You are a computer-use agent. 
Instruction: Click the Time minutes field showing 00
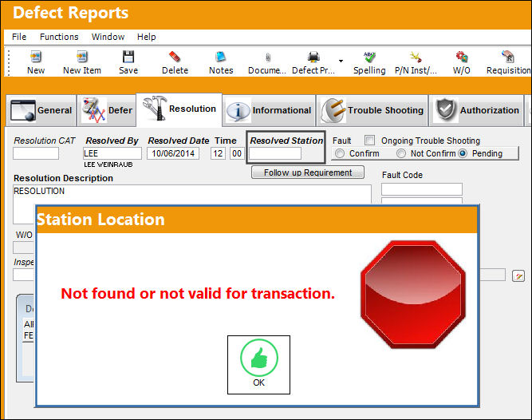tap(237, 153)
